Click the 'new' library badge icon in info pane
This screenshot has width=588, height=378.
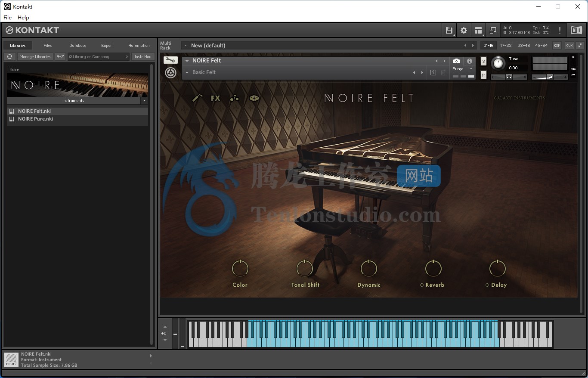pyautogui.click(x=11, y=360)
